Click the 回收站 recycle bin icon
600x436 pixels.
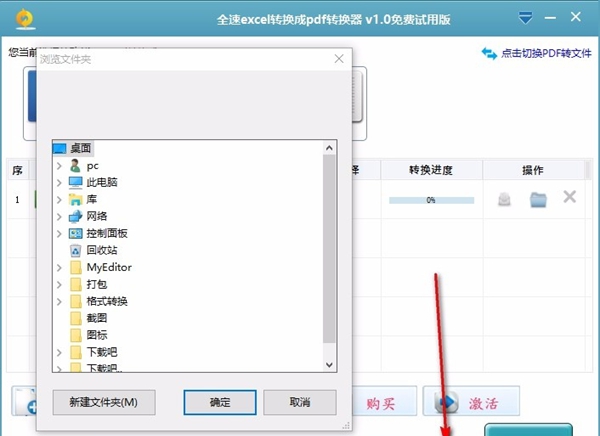(75, 250)
